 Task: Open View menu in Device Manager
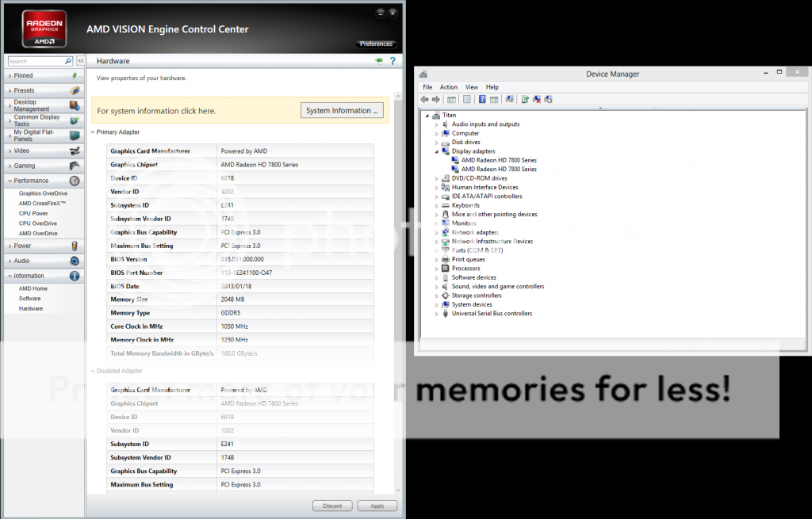[x=472, y=87]
